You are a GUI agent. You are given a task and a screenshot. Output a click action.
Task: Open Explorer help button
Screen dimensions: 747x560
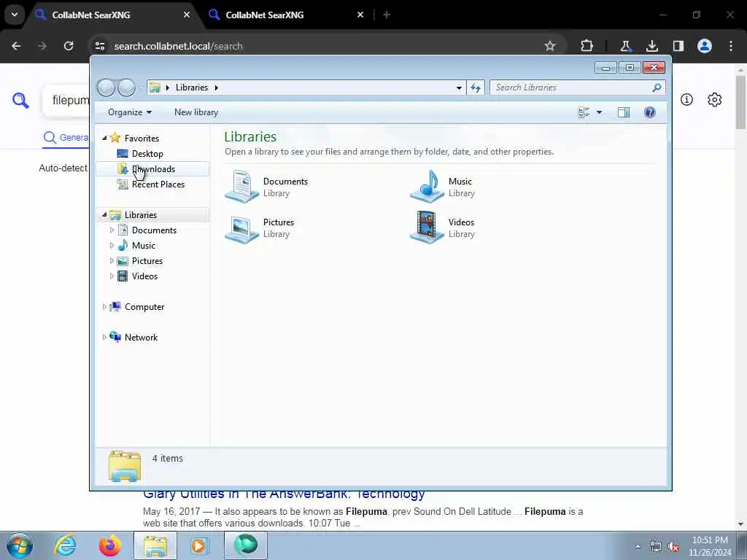click(x=650, y=112)
